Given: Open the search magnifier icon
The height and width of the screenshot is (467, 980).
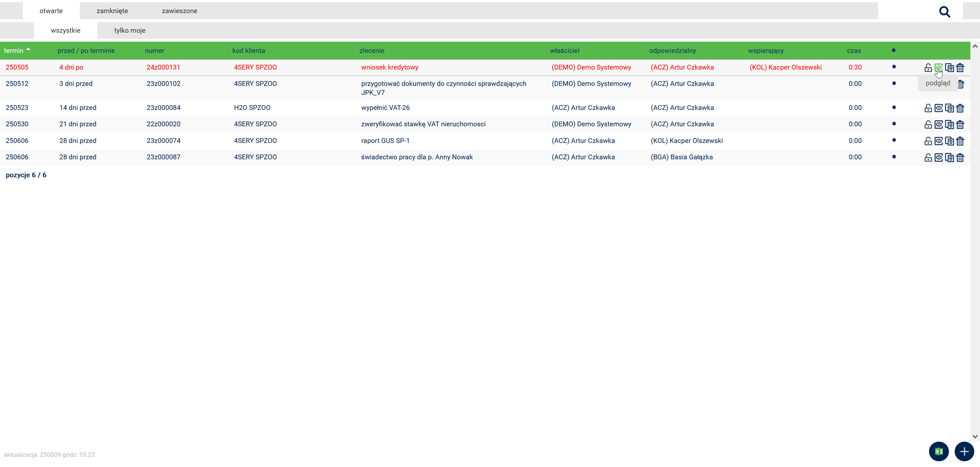Looking at the screenshot, I should tap(944, 12).
